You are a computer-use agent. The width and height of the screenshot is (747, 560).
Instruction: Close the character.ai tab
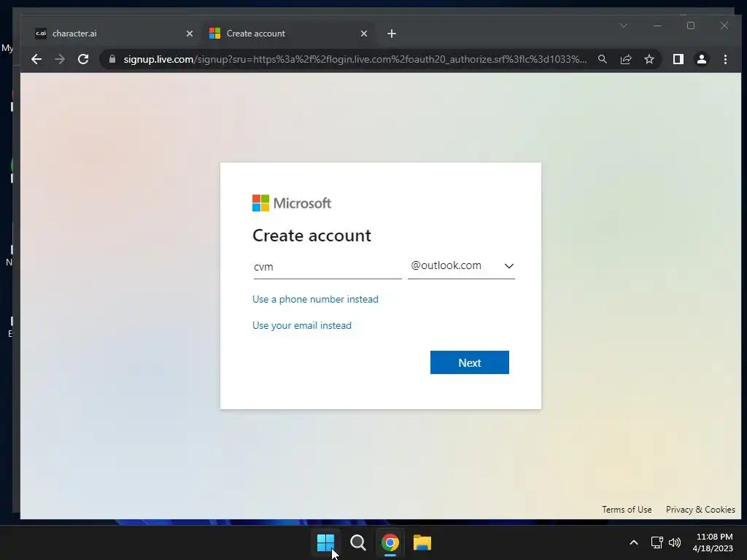(x=190, y=34)
